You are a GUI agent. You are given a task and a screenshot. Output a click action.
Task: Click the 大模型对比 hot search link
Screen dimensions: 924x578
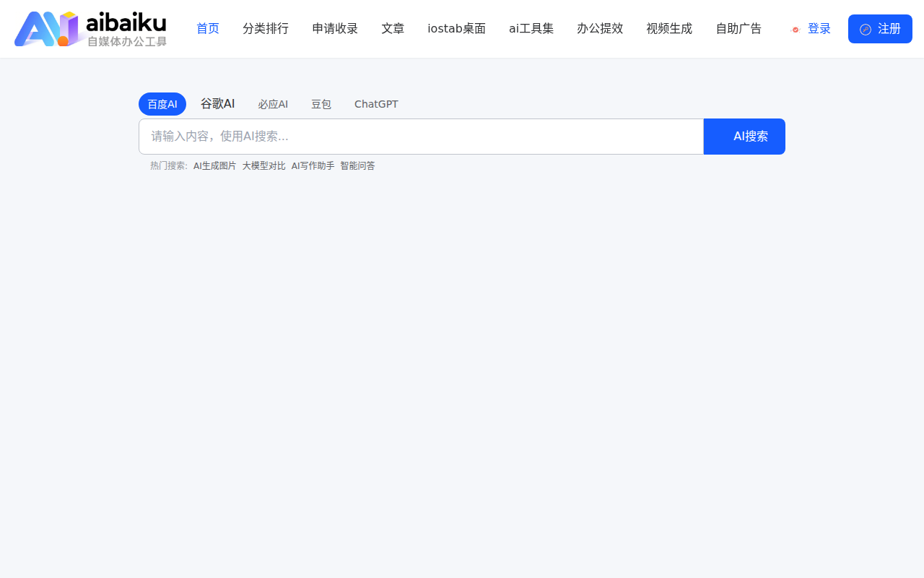click(263, 165)
